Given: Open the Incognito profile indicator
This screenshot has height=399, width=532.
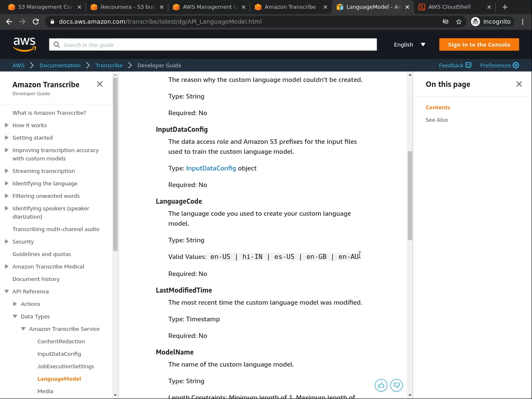Looking at the screenshot, I should (491, 22).
